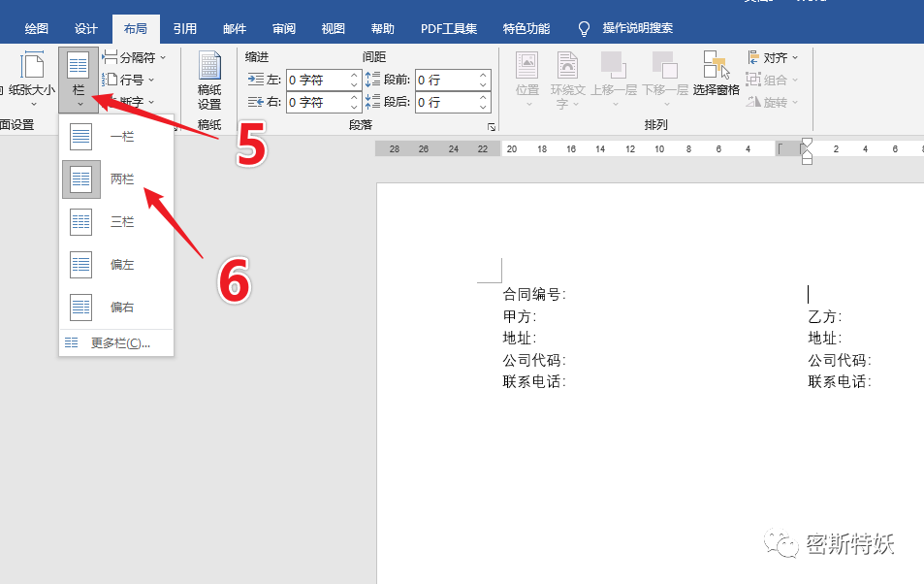Switch to the 邮件 (Mailings) ribbon tab
Viewport: 924px width, 584px height.
(234, 28)
